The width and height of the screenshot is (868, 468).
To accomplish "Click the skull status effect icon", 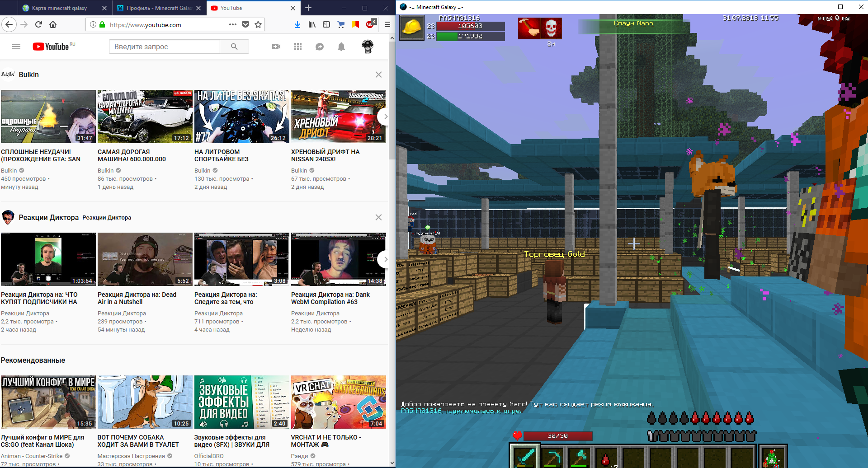I will pos(551,28).
